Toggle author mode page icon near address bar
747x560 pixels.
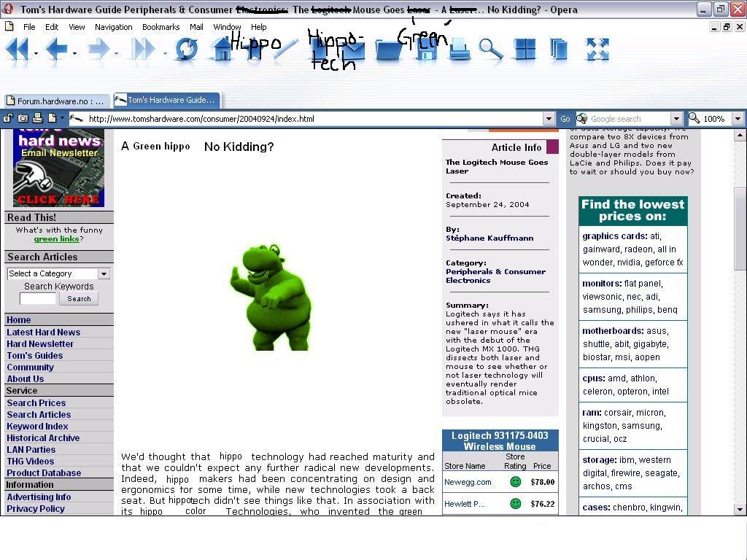click(52, 119)
